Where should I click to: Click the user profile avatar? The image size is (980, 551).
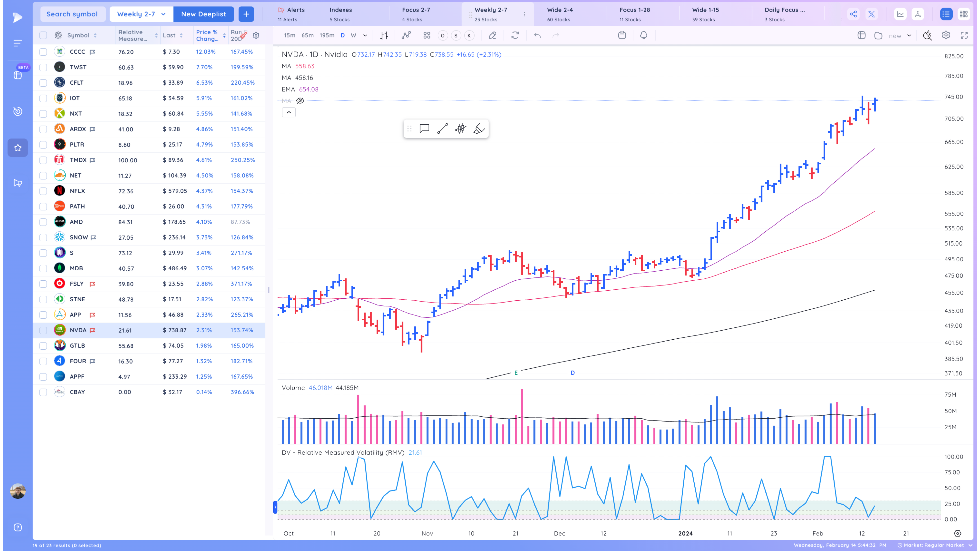point(18,491)
